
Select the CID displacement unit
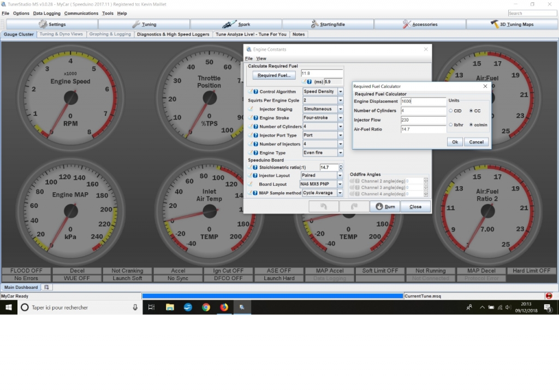[x=450, y=111]
